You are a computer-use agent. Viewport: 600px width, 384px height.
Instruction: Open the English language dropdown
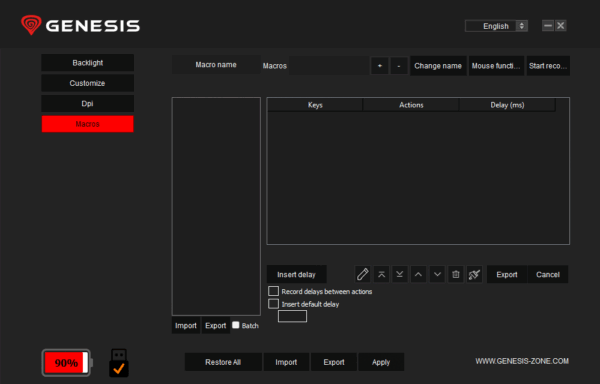[x=496, y=26]
